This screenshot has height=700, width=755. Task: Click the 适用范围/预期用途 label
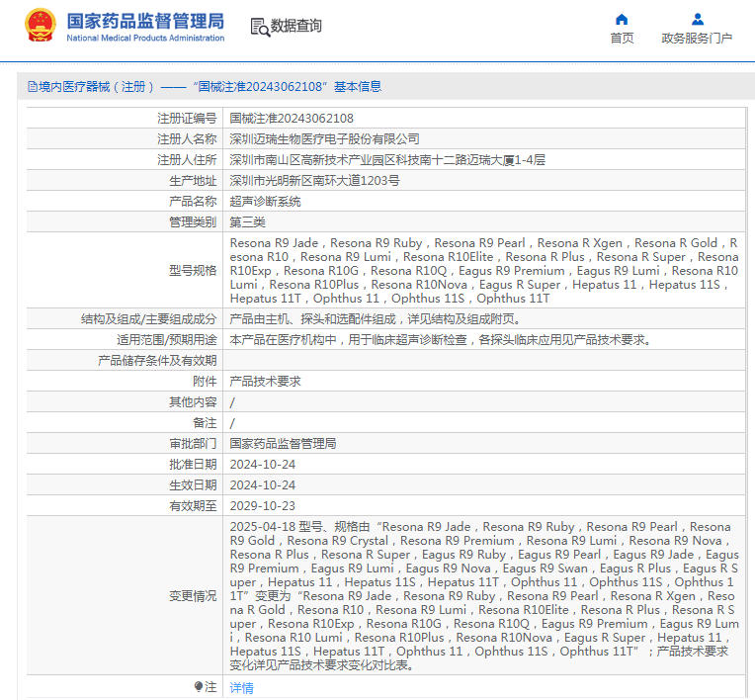167,340
